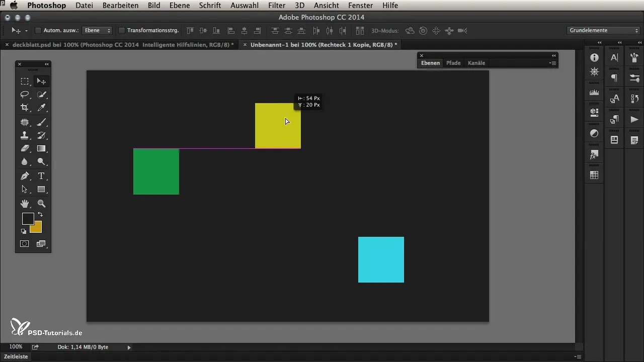
Task: Open the Brush Presets panel icon
Action: [634, 78]
